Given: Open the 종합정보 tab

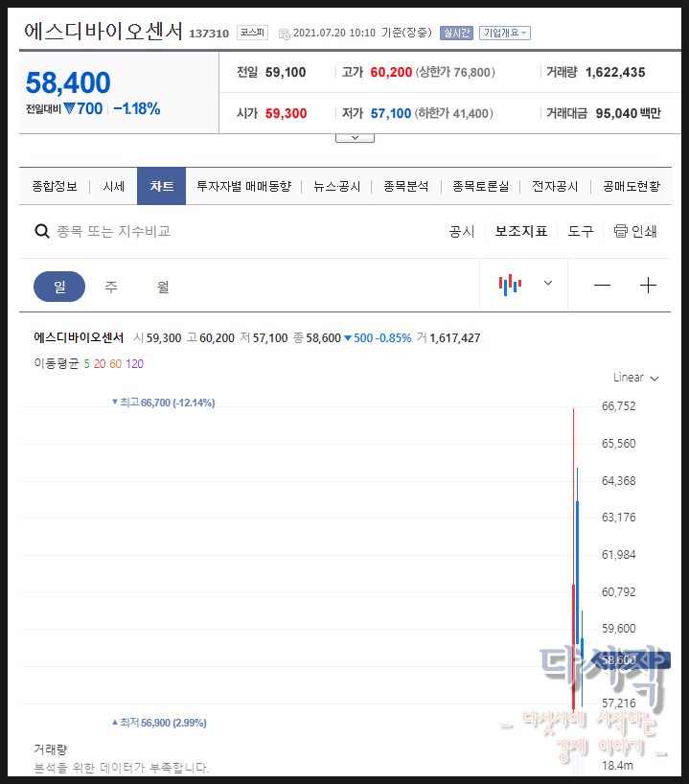Looking at the screenshot, I should [55, 187].
